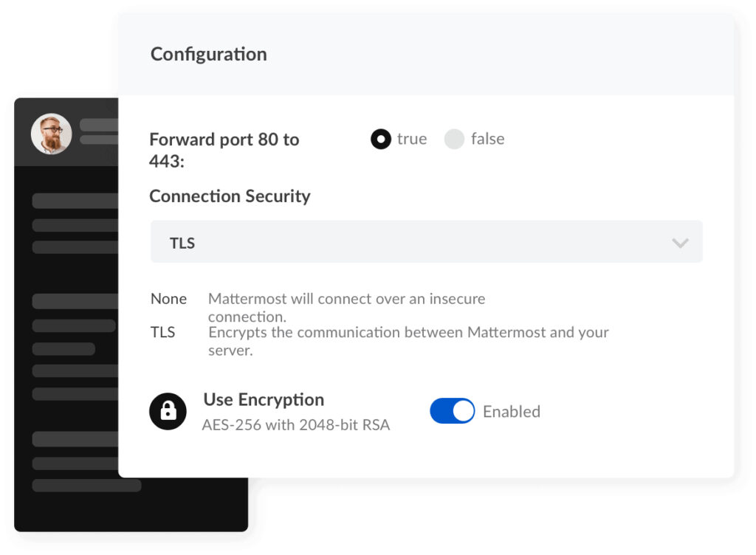Screen dimensions: 756x555
Task: Click the "Forward port 80 to 443" label
Action: coord(224,150)
